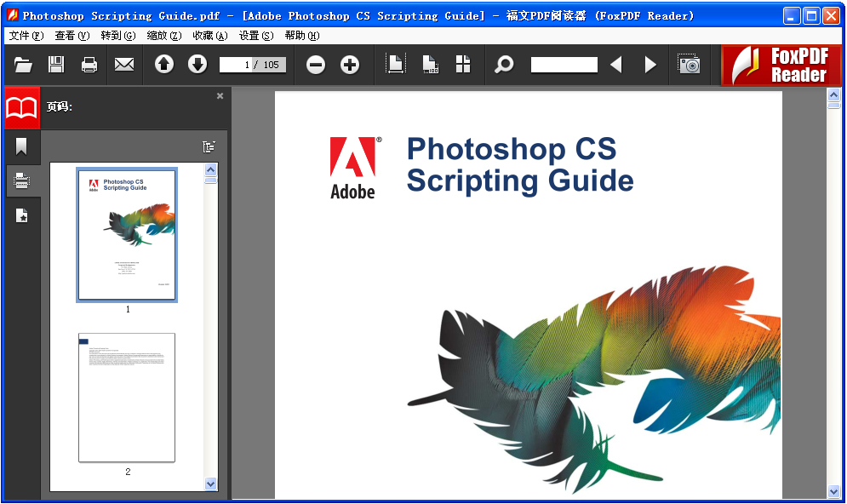Open the 帮助(H) menu
Image resolution: width=847 pixels, height=504 pixels.
[302, 36]
